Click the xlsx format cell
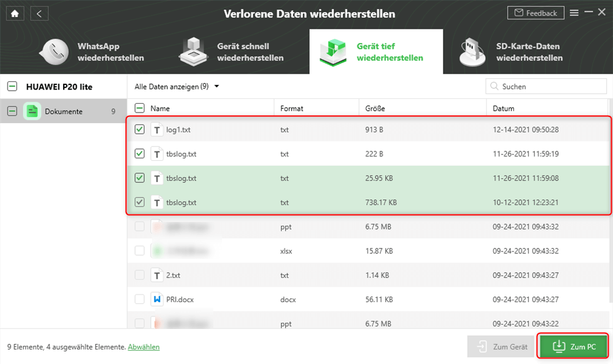This screenshot has height=364, width=613. pyautogui.click(x=286, y=251)
